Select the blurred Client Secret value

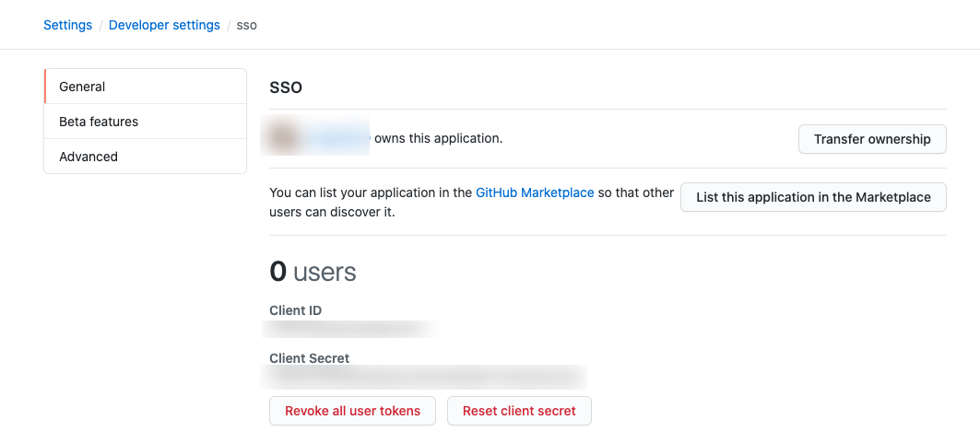click(424, 376)
